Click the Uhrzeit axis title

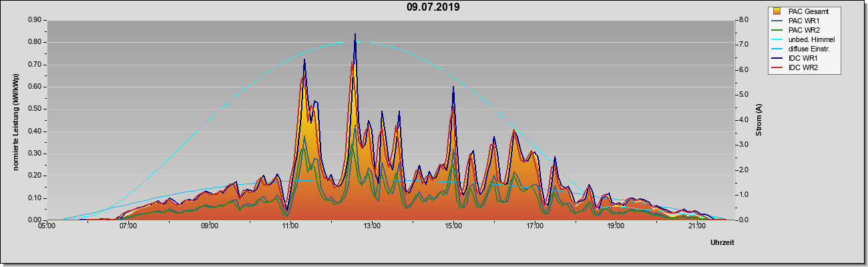tap(722, 243)
